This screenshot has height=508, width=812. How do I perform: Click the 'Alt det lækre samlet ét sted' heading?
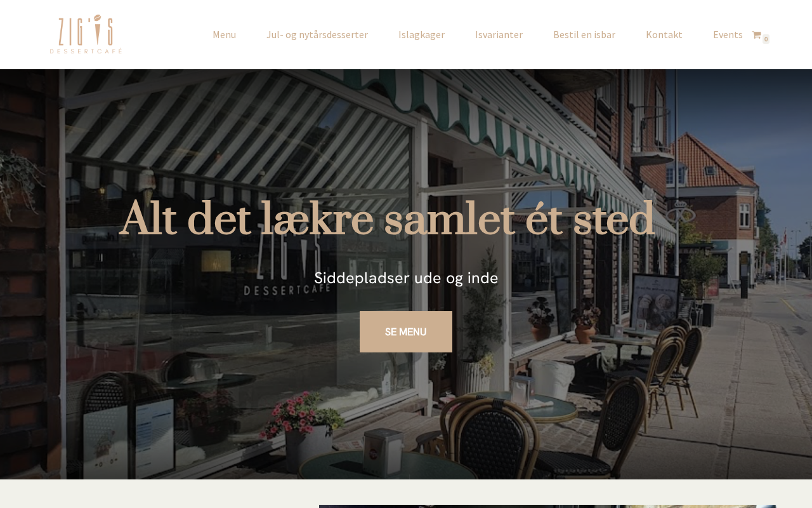pos(387,220)
